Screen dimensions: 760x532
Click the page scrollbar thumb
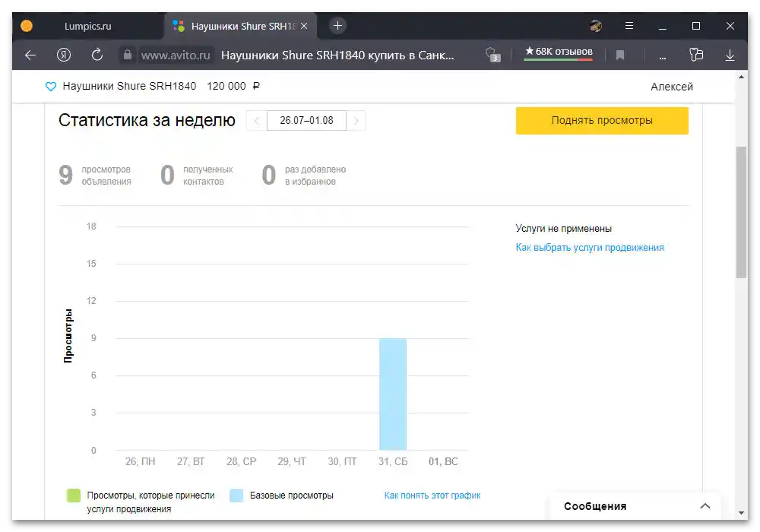741,212
